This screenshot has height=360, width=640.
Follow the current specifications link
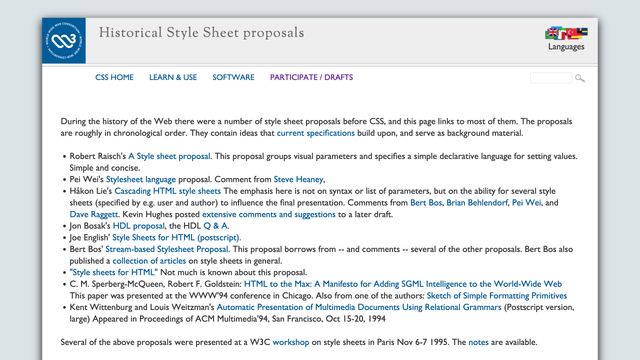tap(316, 133)
